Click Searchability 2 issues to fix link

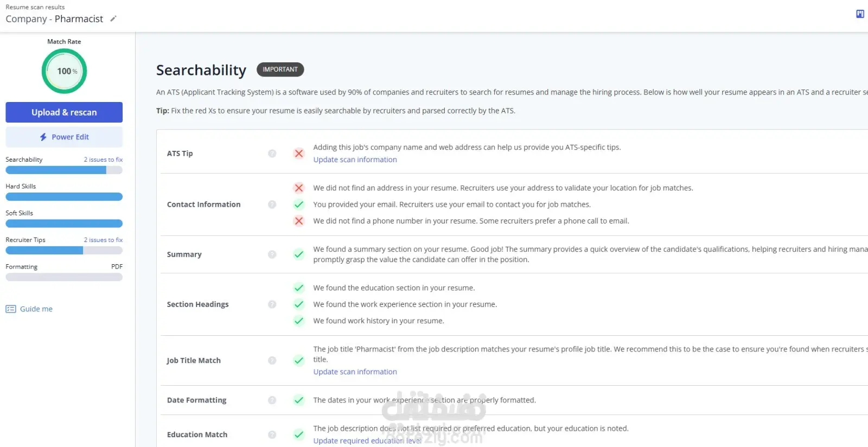tap(103, 159)
